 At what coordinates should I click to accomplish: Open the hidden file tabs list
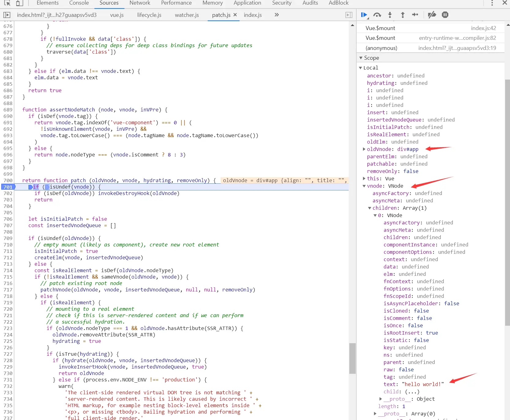tap(276, 15)
